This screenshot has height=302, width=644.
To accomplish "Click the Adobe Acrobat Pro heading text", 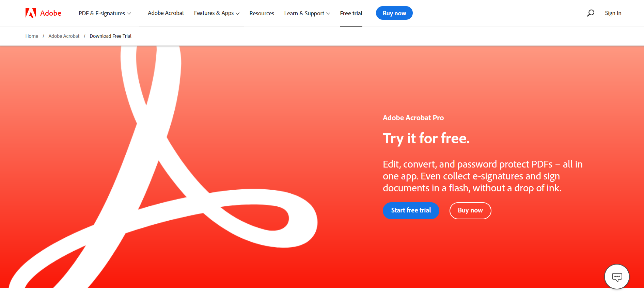I will 413,118.
